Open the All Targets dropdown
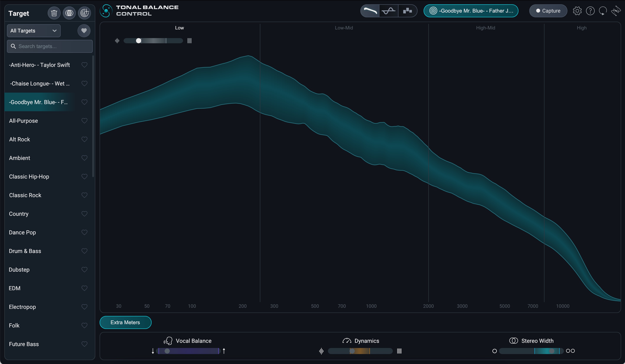 (x=34, y=31)
